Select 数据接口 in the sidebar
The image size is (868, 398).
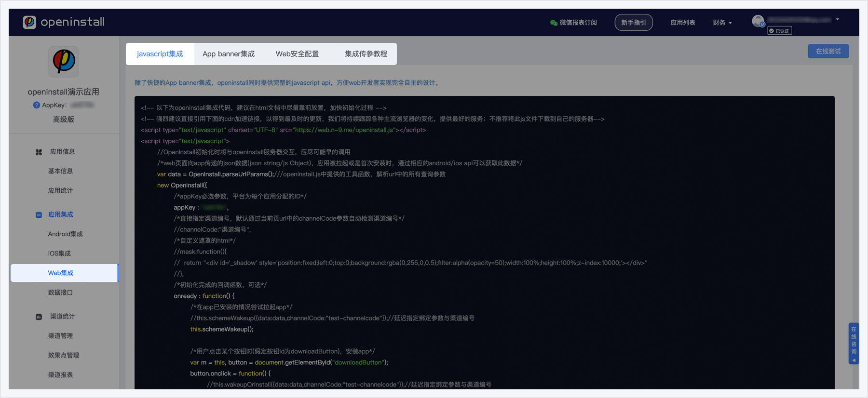pos(60,292)
